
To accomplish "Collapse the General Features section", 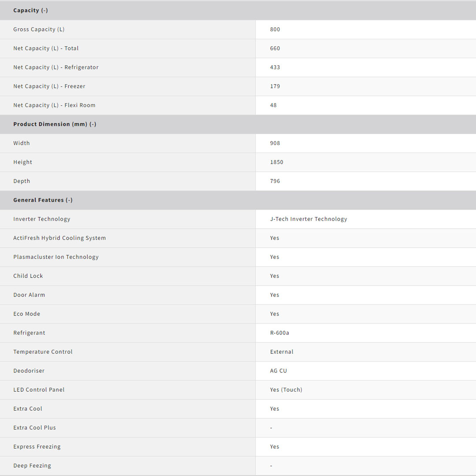I will [x=43, y=200].
